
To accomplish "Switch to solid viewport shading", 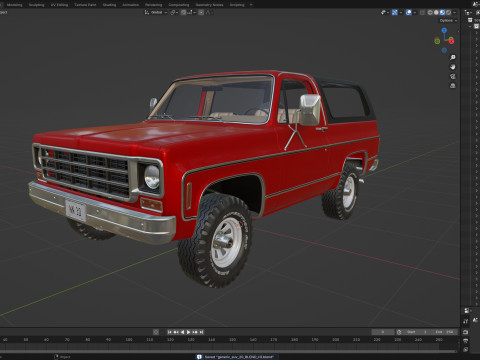I will (x=436, y=12).
